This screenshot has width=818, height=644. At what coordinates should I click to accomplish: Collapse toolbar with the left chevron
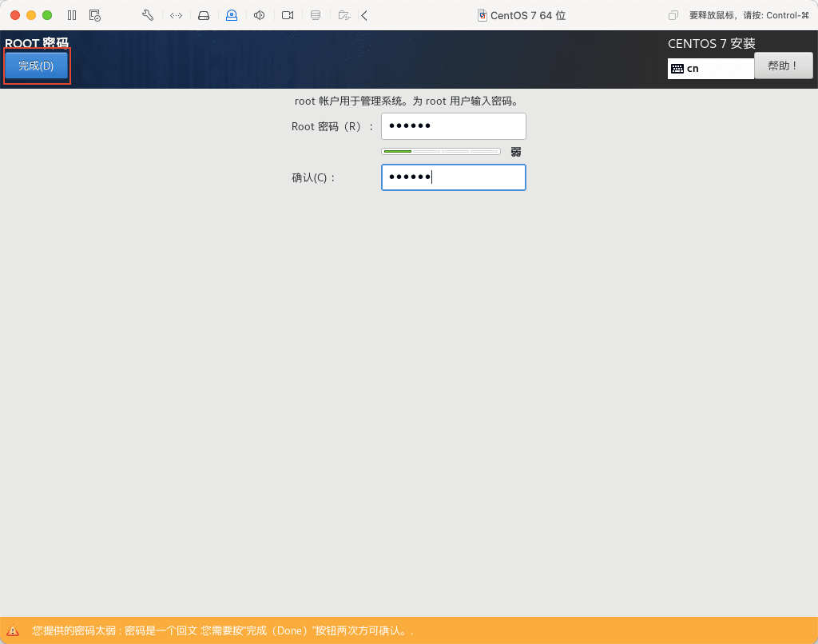point(364,15)
